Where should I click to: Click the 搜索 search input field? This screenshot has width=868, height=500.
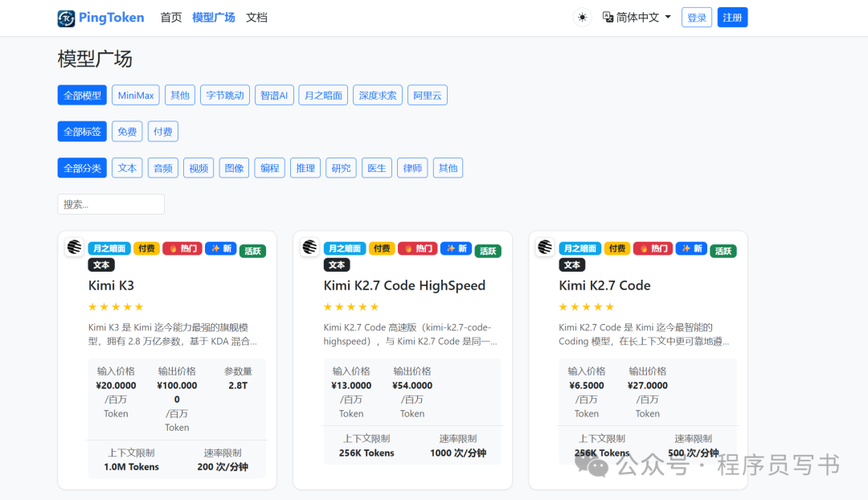pyautogui.click(x=111, y=204)
